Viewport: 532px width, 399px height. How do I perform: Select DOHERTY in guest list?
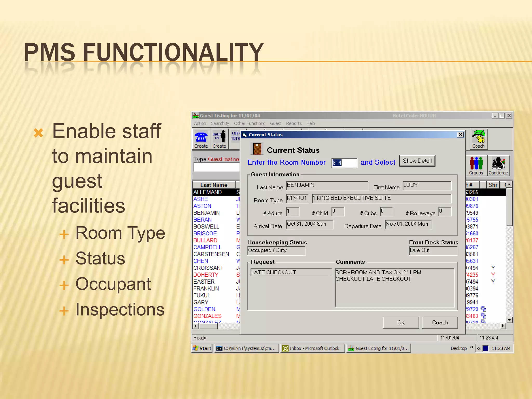[x=206, y=275]
